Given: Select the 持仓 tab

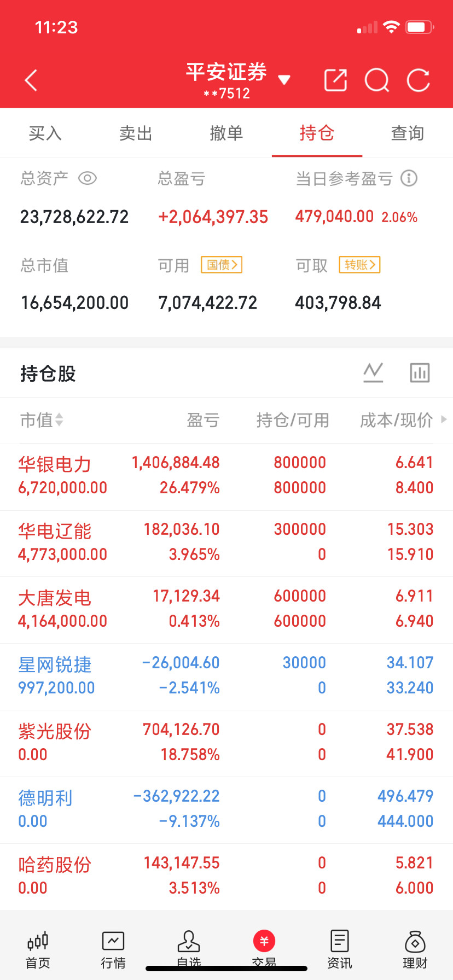Looking at the screenshot, I should (x=317, y=133).
